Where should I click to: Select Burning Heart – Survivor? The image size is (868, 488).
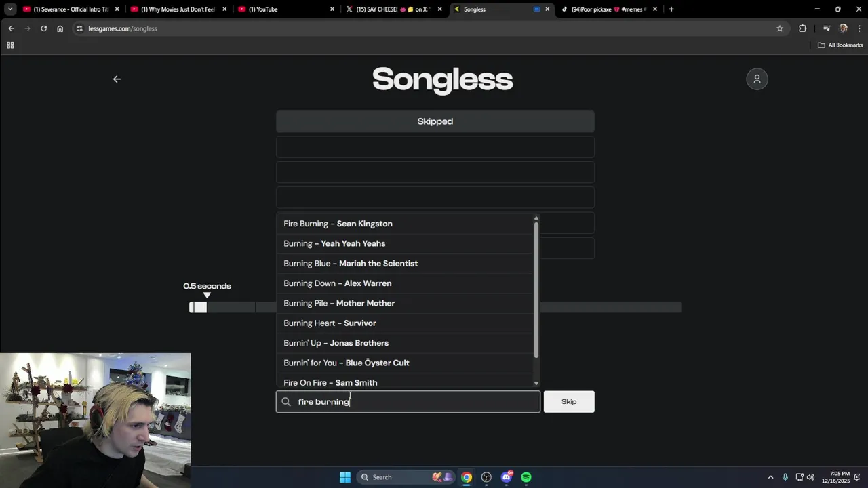[x=405, y=323]
